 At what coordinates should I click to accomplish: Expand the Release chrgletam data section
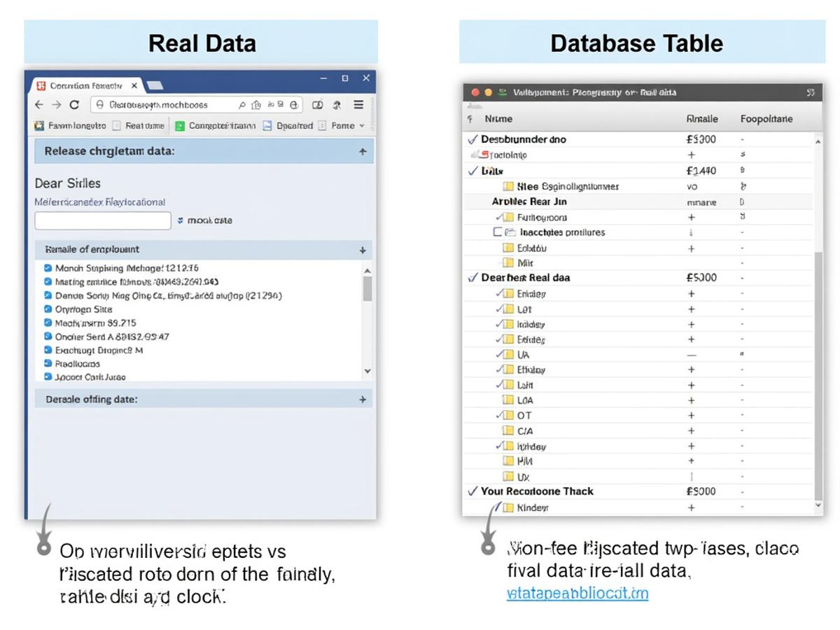(363, 150)
